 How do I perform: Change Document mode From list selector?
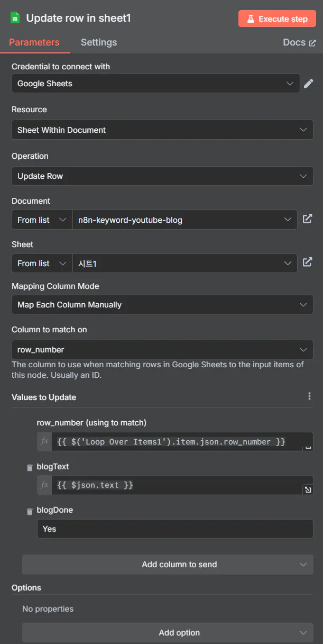42,220
